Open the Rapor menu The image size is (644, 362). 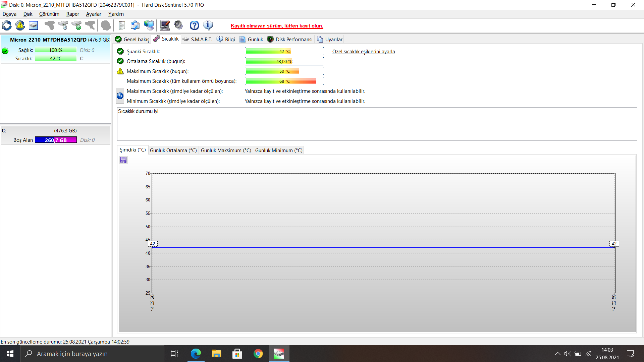coord(72,14)
